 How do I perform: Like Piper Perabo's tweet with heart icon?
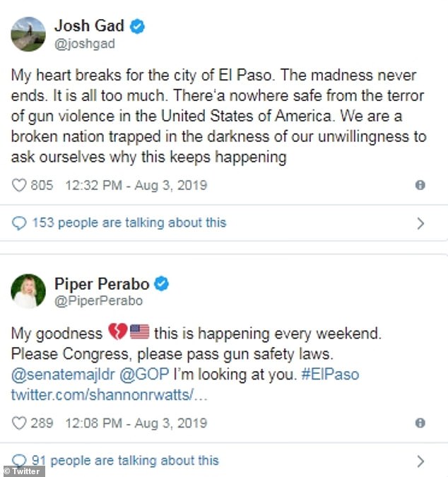19,423
